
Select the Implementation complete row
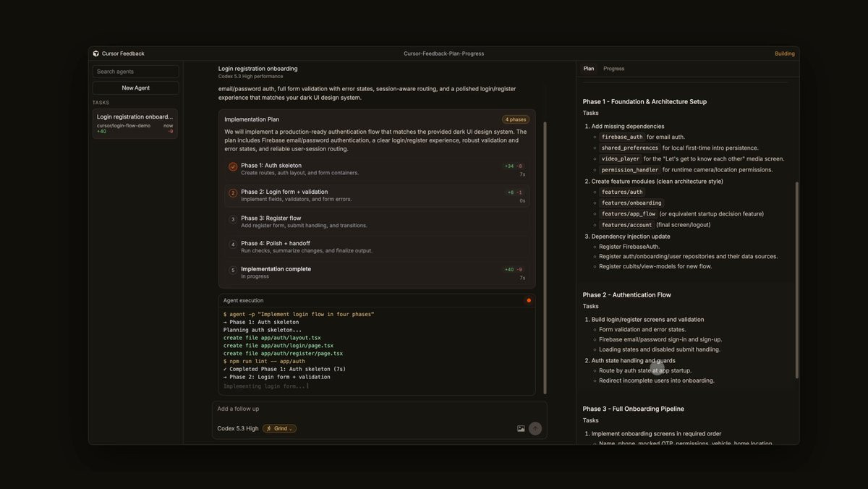(377, 273)
